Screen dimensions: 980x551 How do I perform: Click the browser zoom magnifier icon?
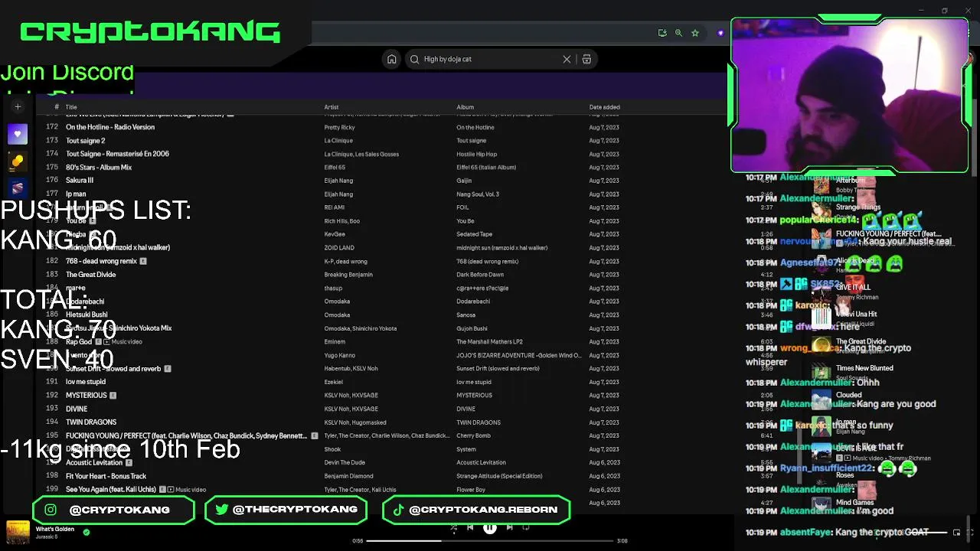click(678, 33)
